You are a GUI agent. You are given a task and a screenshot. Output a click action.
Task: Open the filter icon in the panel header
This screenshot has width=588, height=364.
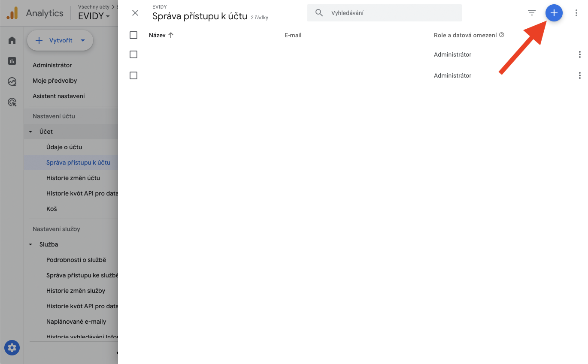pos(532,13)
